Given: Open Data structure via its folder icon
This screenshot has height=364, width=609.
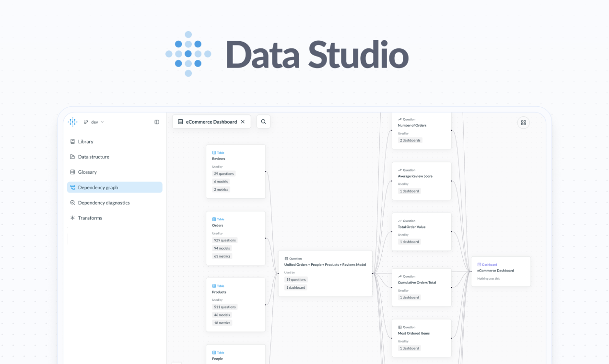Looking at the screenshot, I should pyautogui.click(x=72, y=157).
